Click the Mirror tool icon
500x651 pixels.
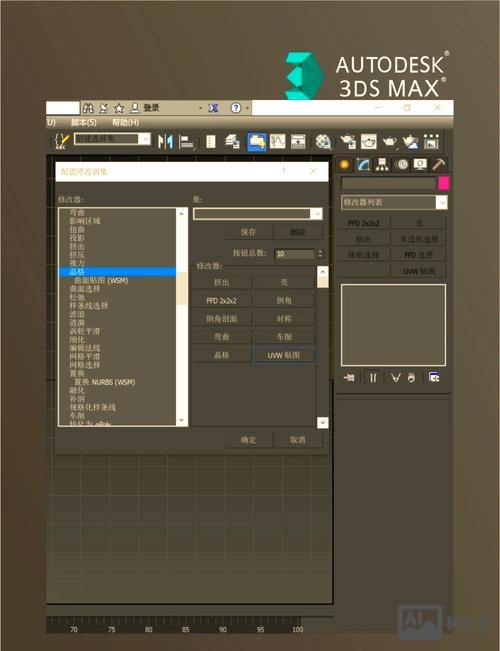click(165, 142)
